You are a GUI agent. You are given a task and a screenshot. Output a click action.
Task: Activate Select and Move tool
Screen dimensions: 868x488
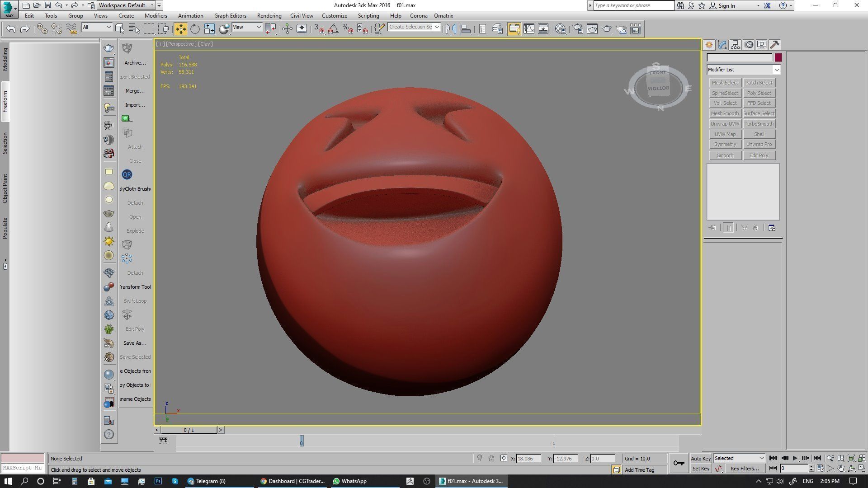[180, 29]
